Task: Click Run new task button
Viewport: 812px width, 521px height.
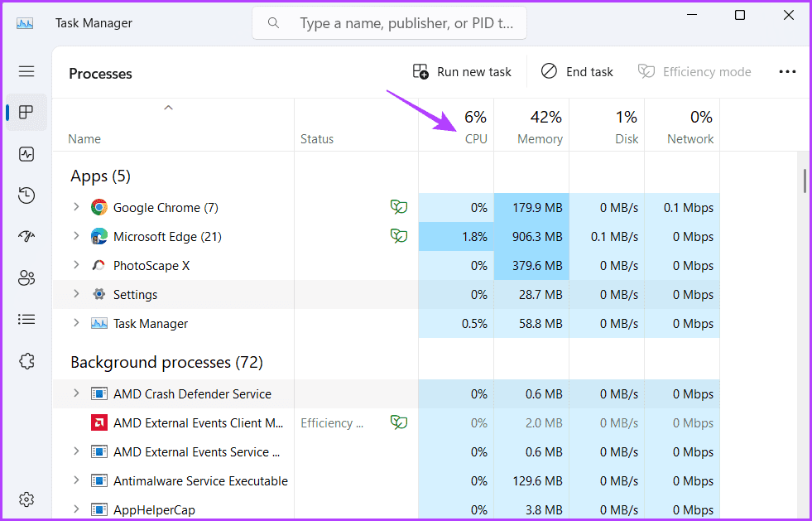Action: click(462, 71)
